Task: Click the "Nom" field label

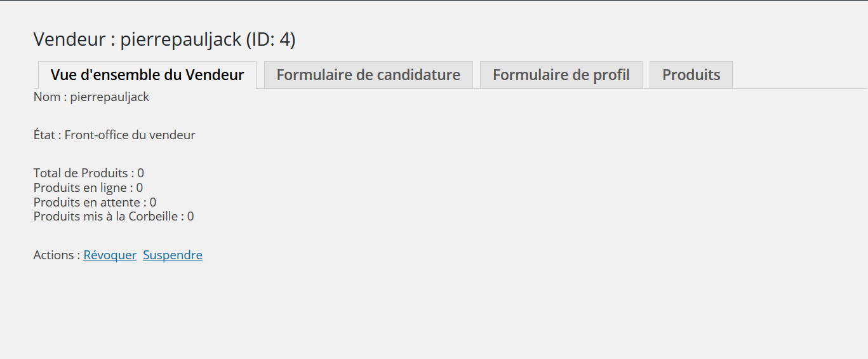Action: [x=45, y=97]
